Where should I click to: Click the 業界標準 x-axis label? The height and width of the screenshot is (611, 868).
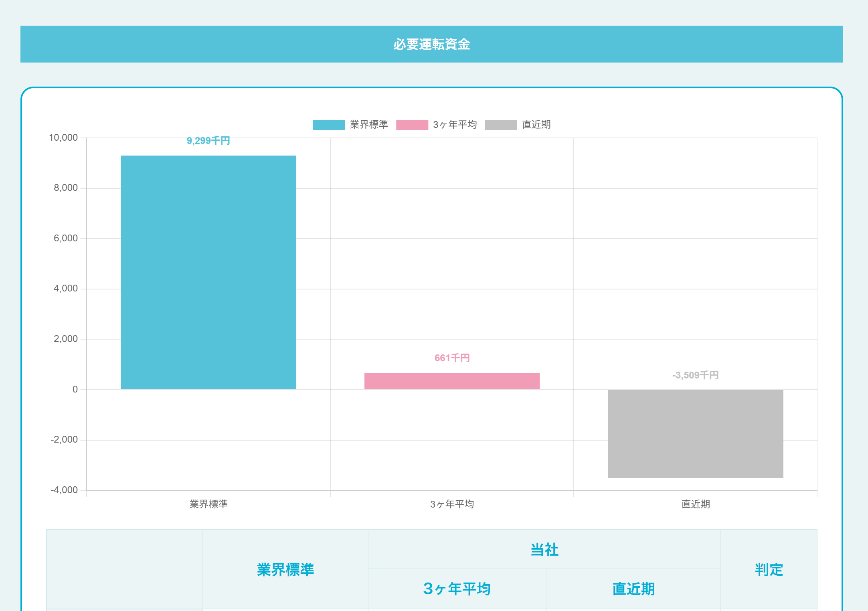tap(208, 504)
